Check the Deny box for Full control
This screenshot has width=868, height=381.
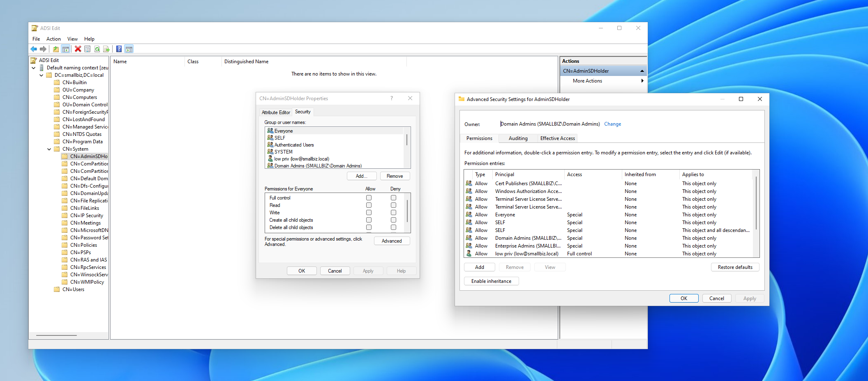393,198
